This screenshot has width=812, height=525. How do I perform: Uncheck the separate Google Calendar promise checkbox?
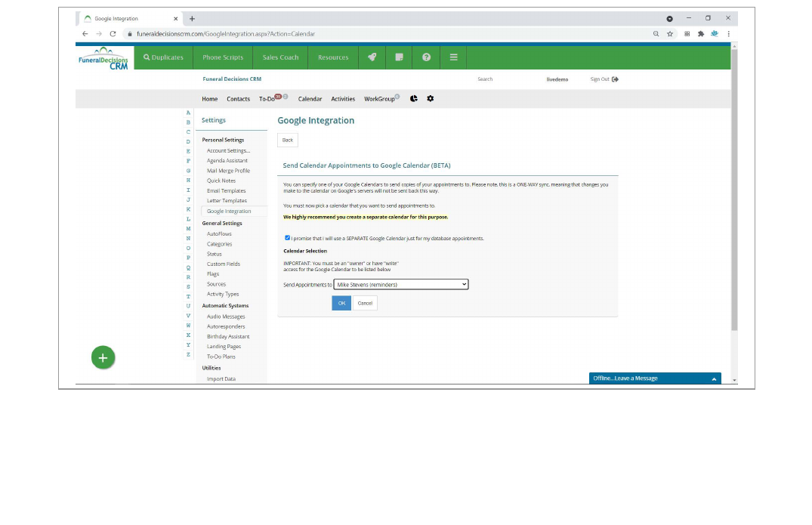(x=287, y=238)
